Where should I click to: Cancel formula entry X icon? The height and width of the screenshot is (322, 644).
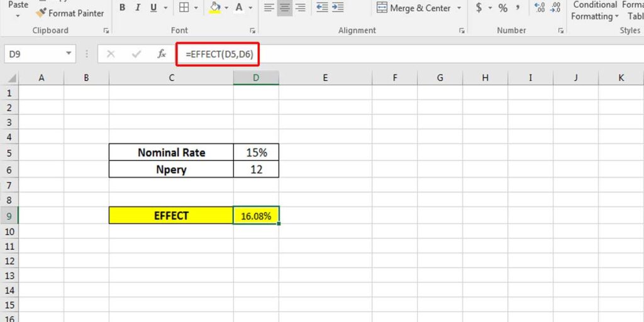pyautogui.click(x=111, y=54)
